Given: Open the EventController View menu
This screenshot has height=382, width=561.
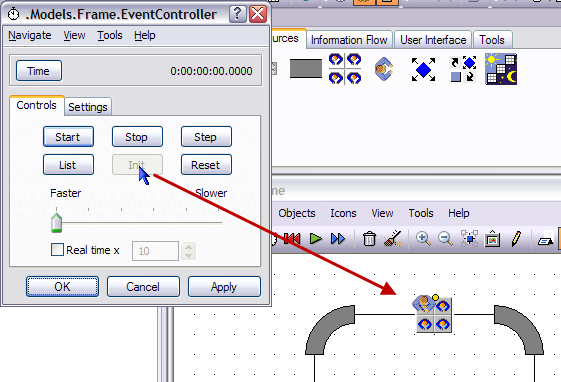Looking at the screenshot, I should pyautogui.click(x=74, y=35).
